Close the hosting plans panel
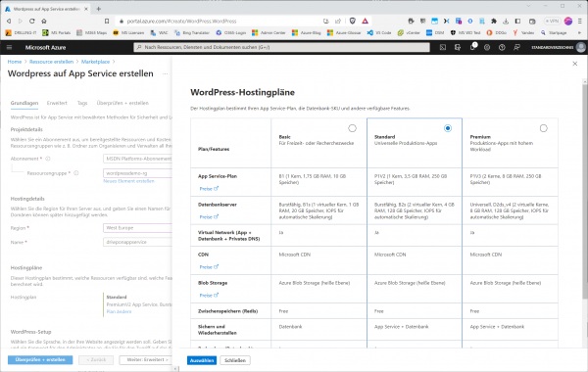Screen dimensions: 588x372 [x=575, y=64]
